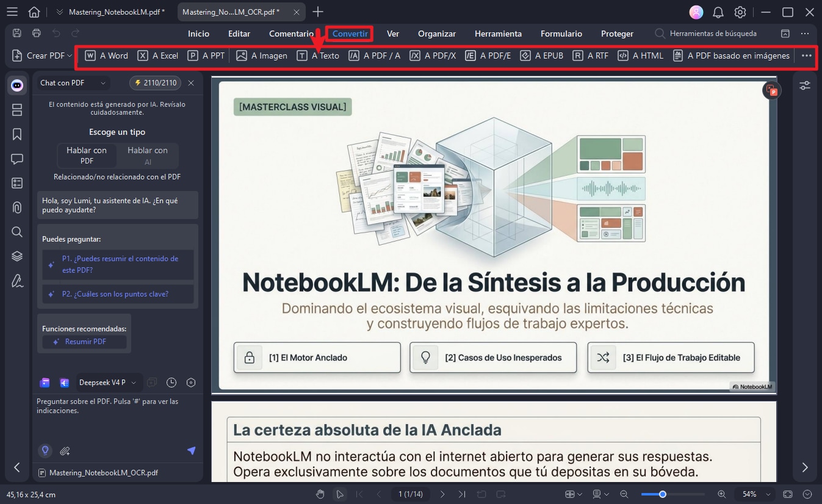
Task: Open the layers panel icon
Action: (x=17, y=256)
